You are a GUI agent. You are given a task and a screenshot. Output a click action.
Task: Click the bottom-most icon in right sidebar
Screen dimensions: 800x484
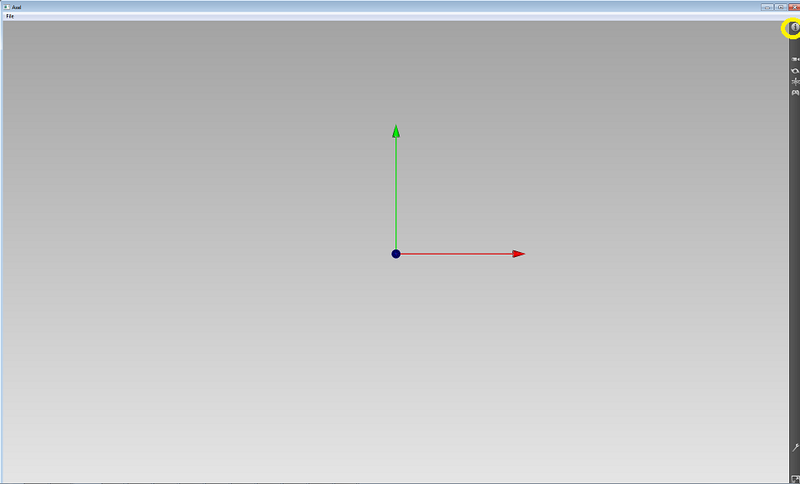795,479
